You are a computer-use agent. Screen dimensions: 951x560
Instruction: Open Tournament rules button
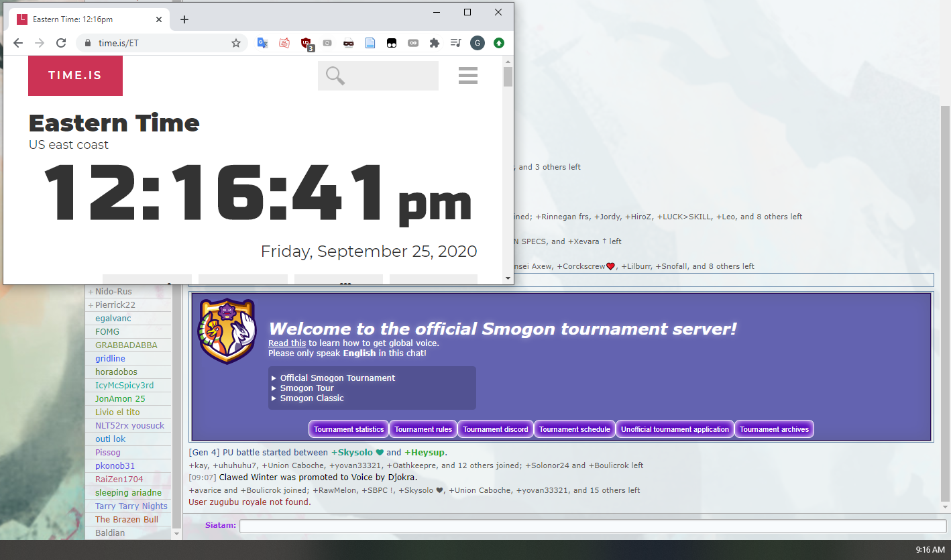tap(423, 429)
